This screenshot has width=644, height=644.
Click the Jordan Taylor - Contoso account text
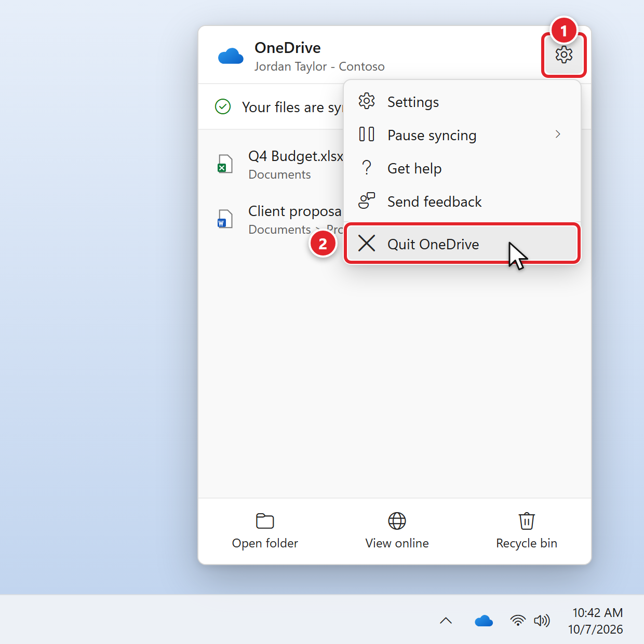pyautogui.click(x=319, y=66)
